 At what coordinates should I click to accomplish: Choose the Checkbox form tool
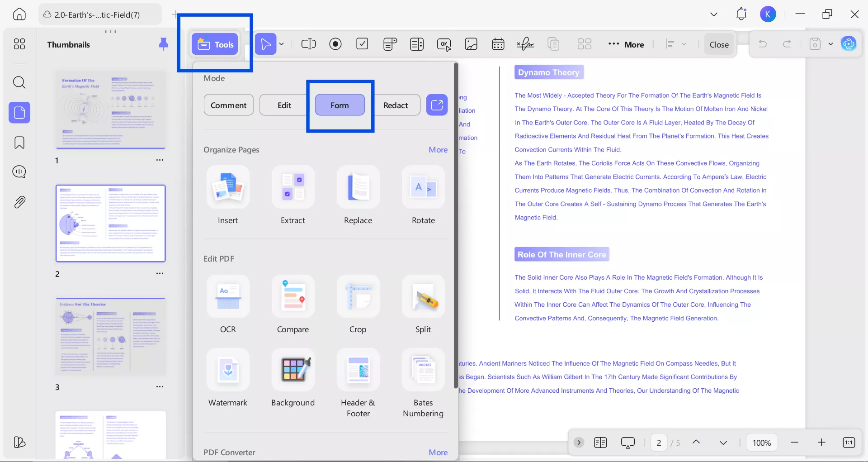(362, 44)
